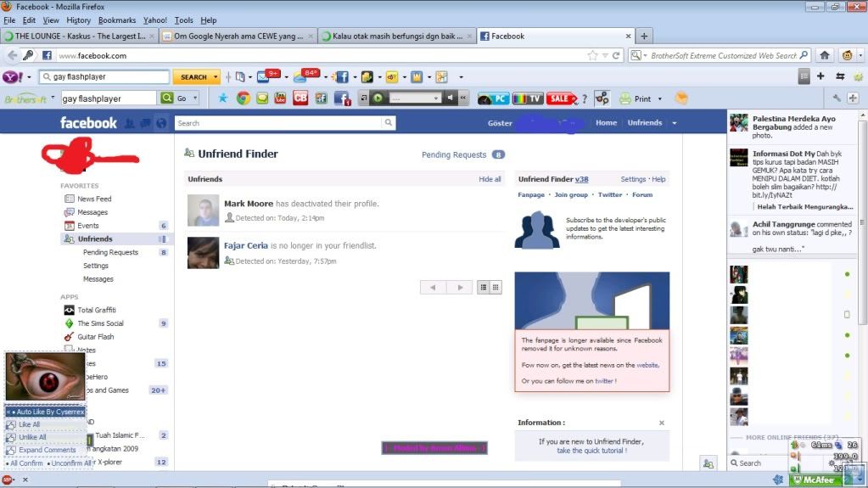Click Hide all in Unfriends header
Viewport: 868px width, 488px height.
pyautogui.click(x=490, y=179)
